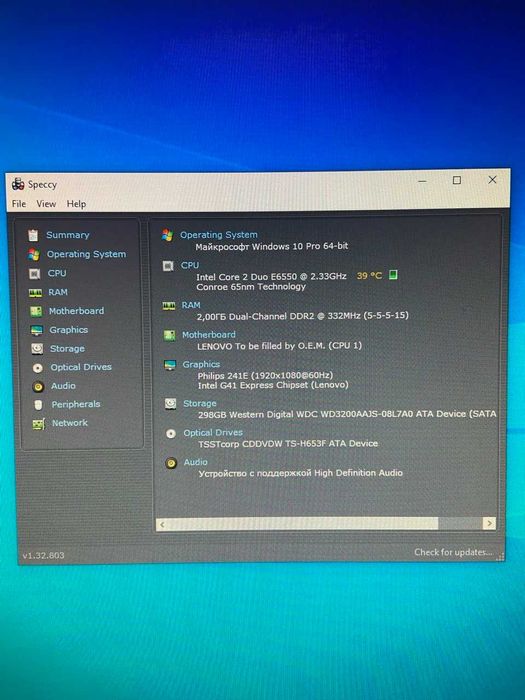Click the Optical Drives heading link in summary
The height and width of the screenshot is (700, 525).
click(213, 433)
